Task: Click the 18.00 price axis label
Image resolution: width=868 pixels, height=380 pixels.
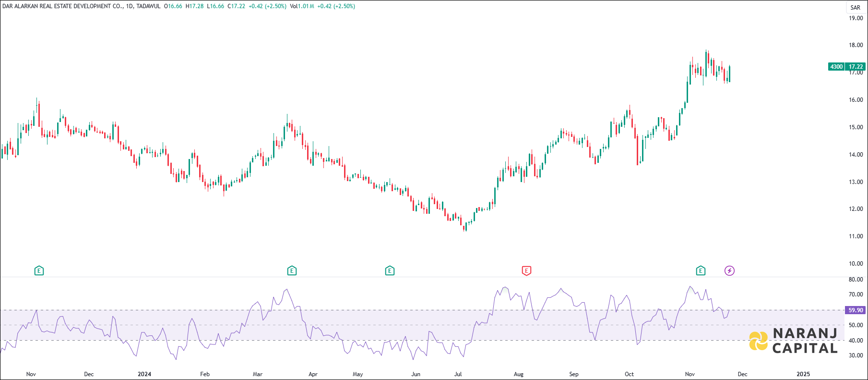Action: [856, 45]
